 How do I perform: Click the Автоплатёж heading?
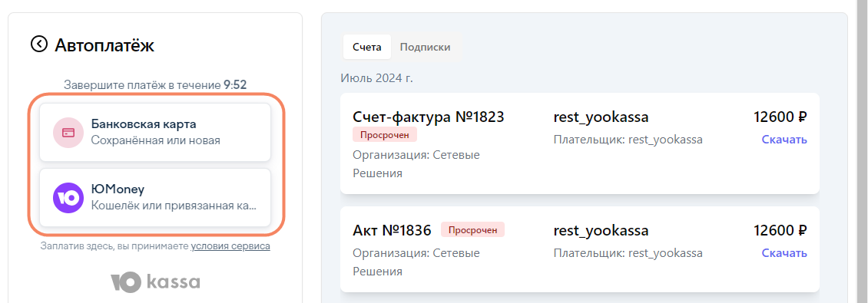click(x=104, y=45)
